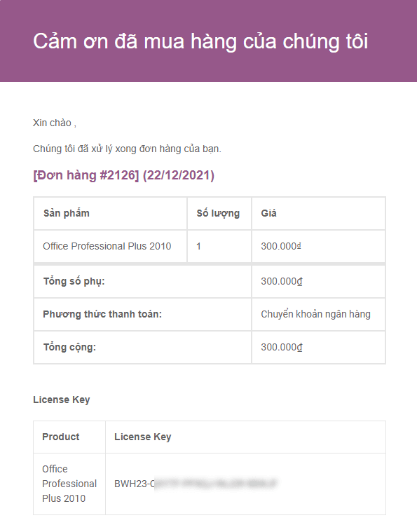417x532 pixels.
Task: Click 'License Key' column header in license table
Action: pos(143,437)
